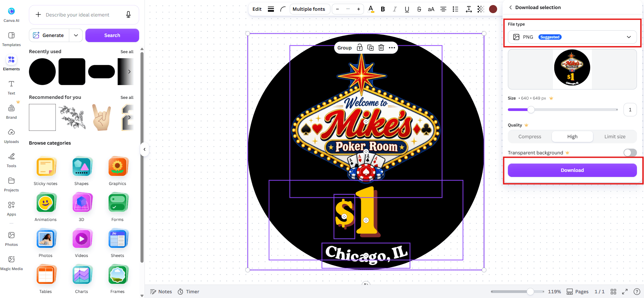Open Canva AI from the sidebar

coord(11,15)
